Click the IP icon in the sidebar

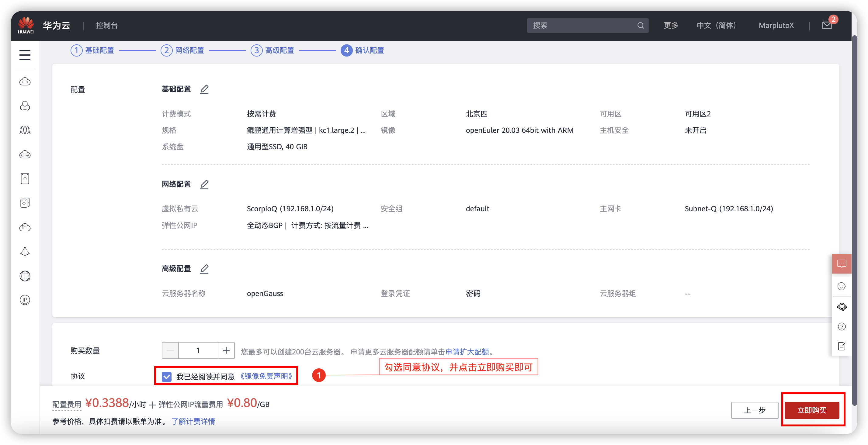25,300
